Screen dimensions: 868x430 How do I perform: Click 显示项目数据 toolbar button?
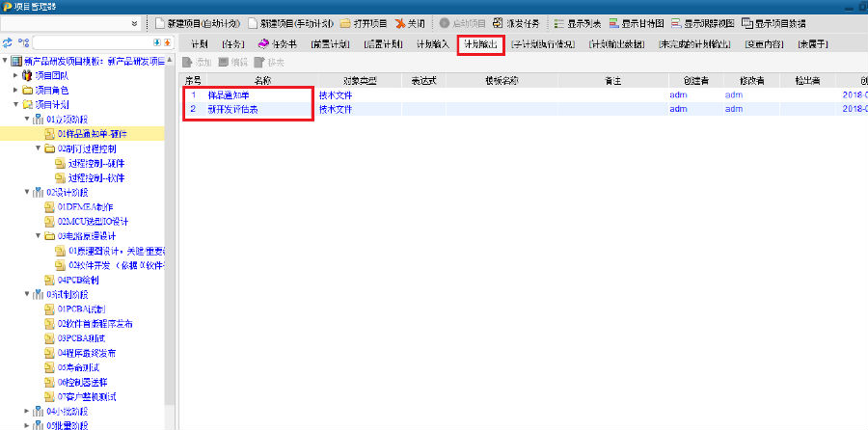coord(773,24)
